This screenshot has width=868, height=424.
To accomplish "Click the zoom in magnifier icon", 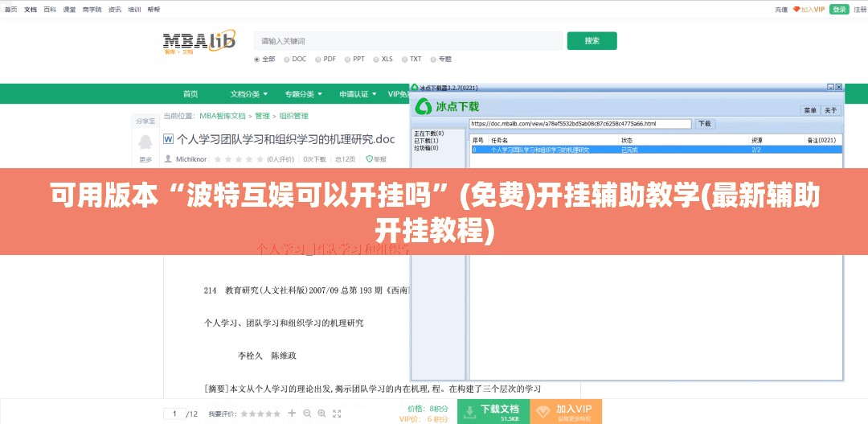I will click(321, 414).
